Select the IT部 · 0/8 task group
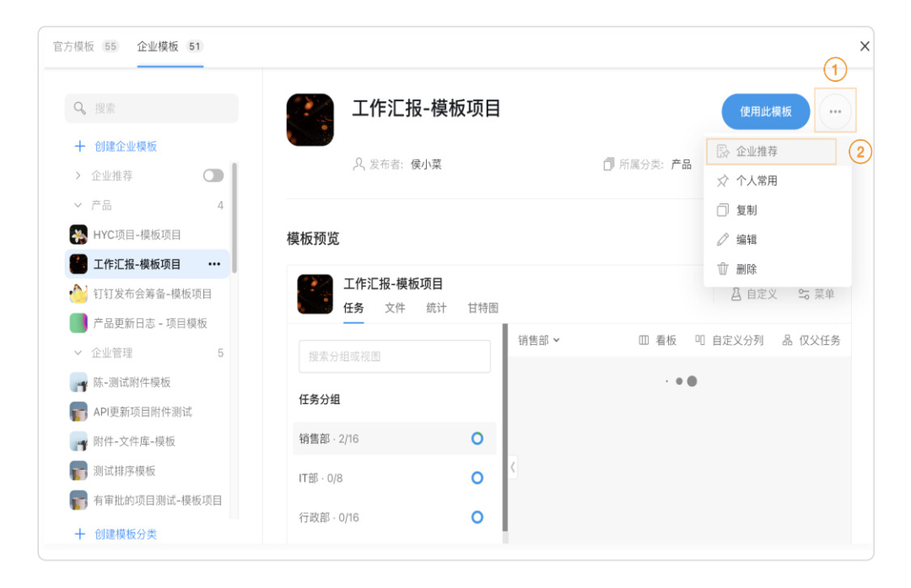The height and width of the screenshot is (588, 911). tap(395, 478)
